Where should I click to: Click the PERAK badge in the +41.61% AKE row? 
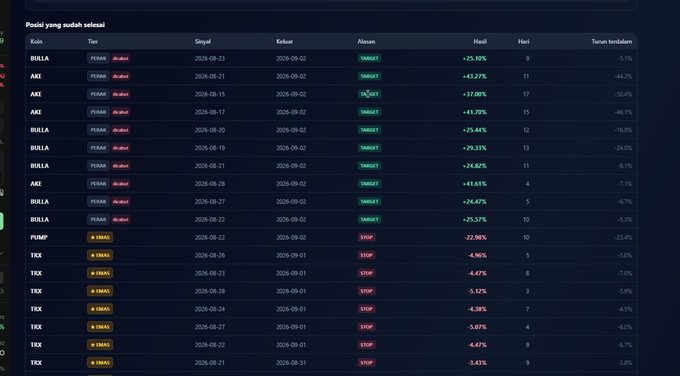pyautogui.click(x=98, y=184)
